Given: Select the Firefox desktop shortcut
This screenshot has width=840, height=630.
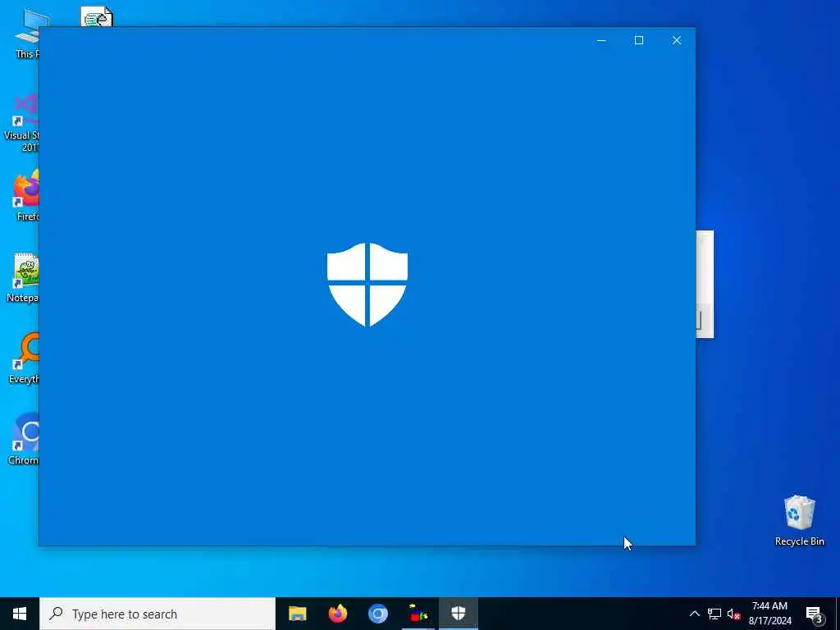Looking at the screenshot, I should coord(25,195).
